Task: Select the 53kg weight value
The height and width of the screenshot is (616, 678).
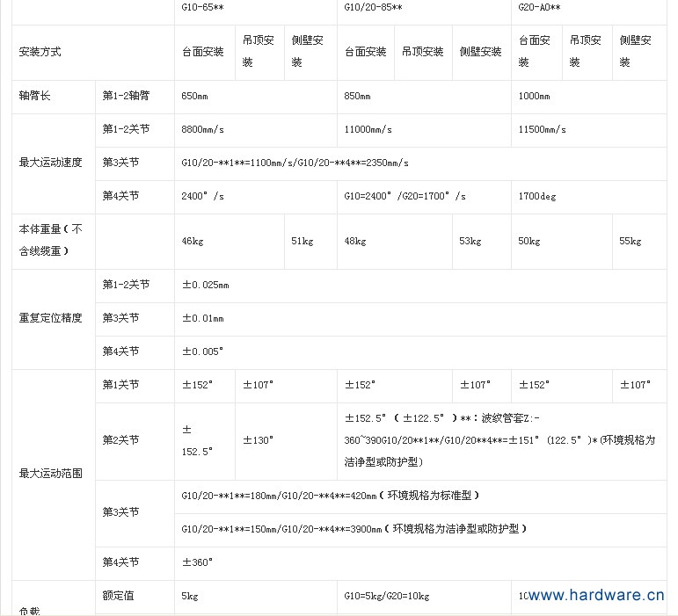Action: click(470, 241)
